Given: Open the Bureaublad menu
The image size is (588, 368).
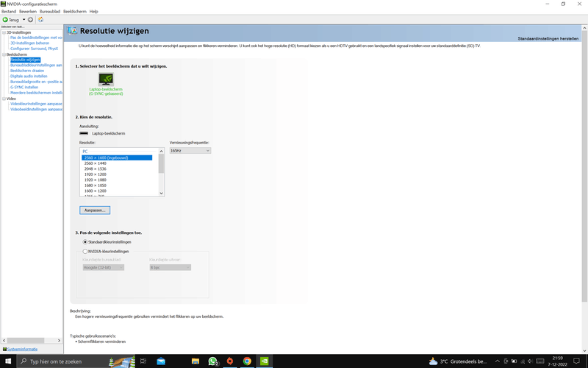Looking at the screenshot, I should tap(50, 11).
